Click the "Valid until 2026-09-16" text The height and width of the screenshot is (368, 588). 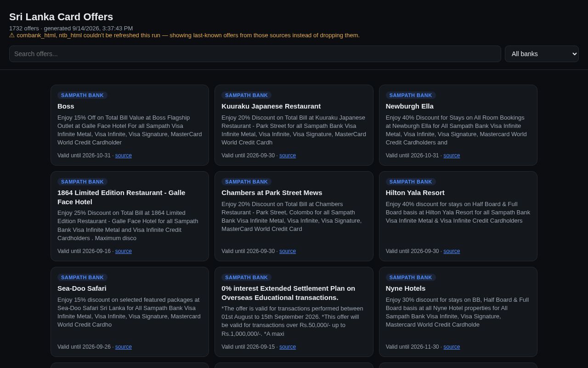point(84,251)
